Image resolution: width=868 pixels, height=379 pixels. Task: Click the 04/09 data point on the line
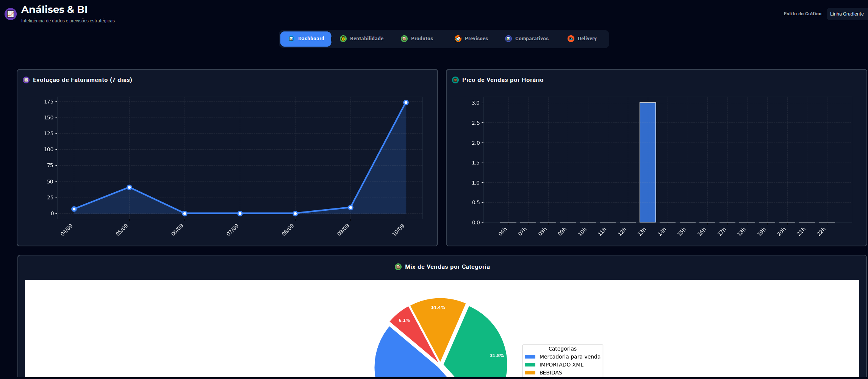(x=74, y=209)
